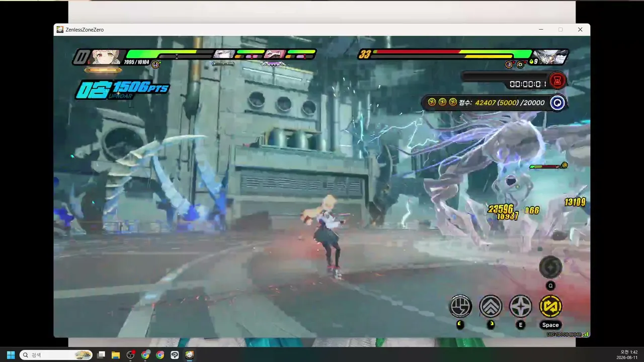Image resolution: width=644 pixels, height=362 pixels.
Task: Switch to the white-haired teammate portrait
Action: coord(224,54)
